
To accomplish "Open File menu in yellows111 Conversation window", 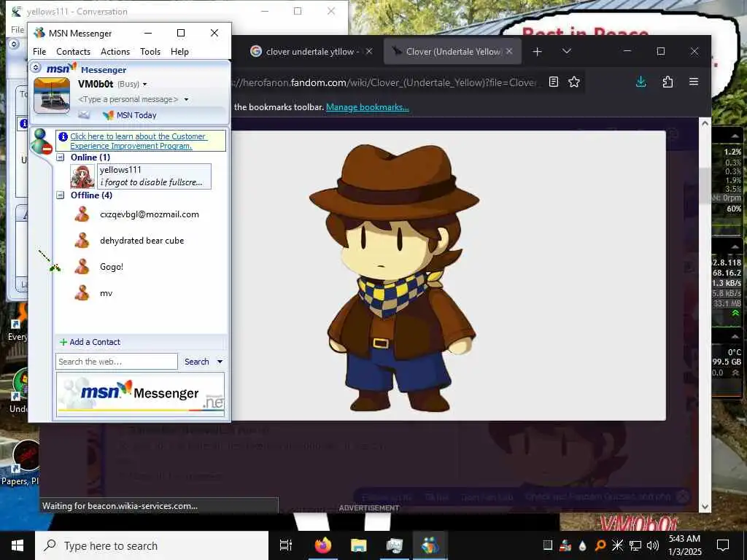I will pyautogui.click(x=18, y=29).
